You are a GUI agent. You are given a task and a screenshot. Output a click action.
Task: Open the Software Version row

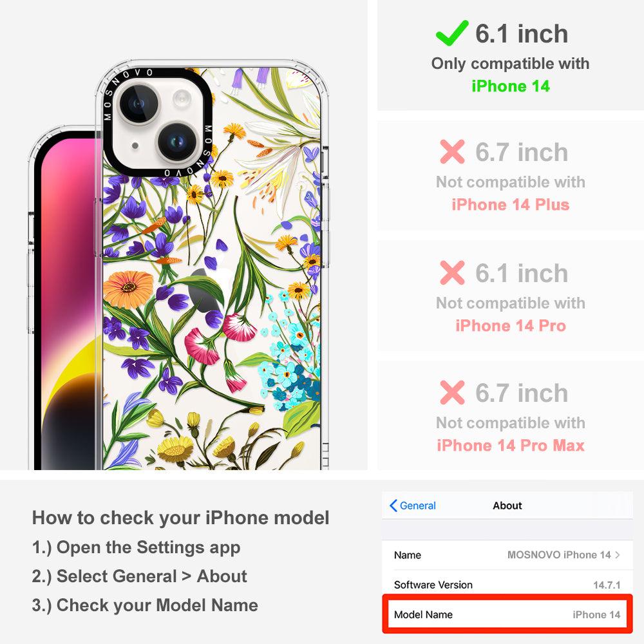pos(507,585)
